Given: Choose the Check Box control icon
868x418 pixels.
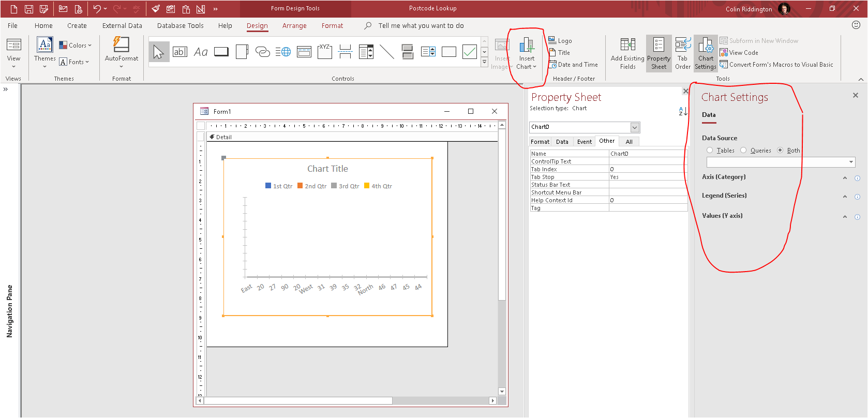Looking at the screenshot, I should click(470, 51).
